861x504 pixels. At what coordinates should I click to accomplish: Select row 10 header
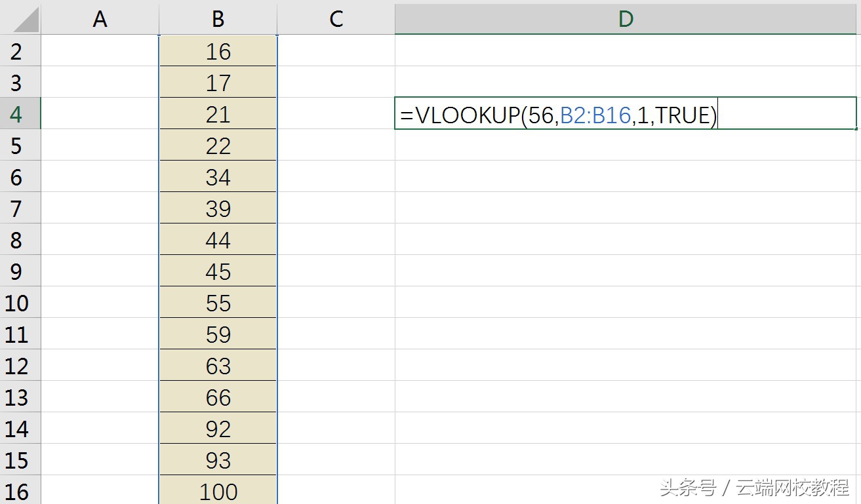[20, 302]
